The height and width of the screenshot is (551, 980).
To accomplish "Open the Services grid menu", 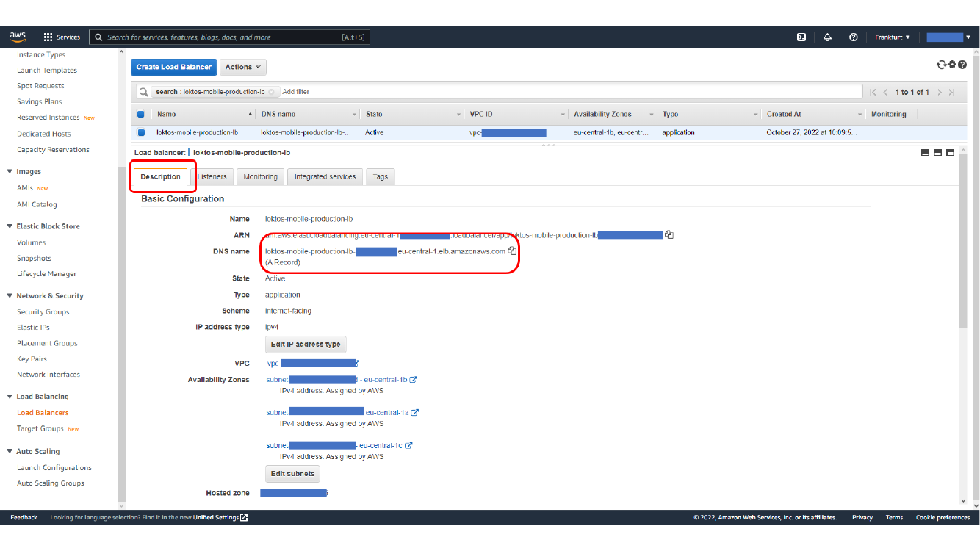I will (x=62, y=37).
